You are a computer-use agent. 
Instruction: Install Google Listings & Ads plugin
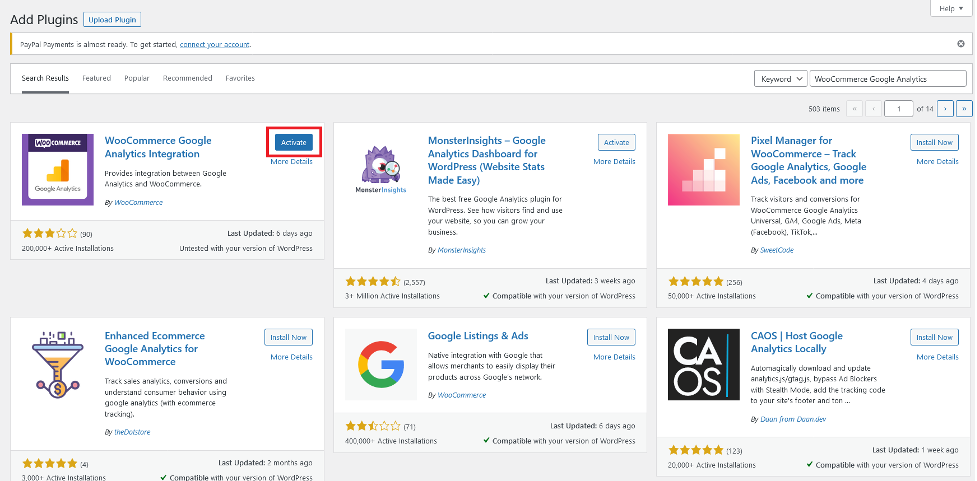(x=611, y=338)
